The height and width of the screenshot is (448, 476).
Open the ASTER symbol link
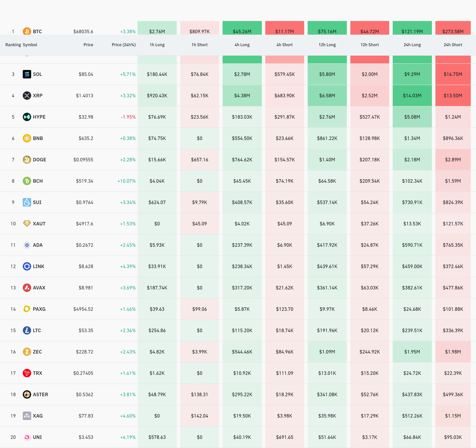click(40, 394)
